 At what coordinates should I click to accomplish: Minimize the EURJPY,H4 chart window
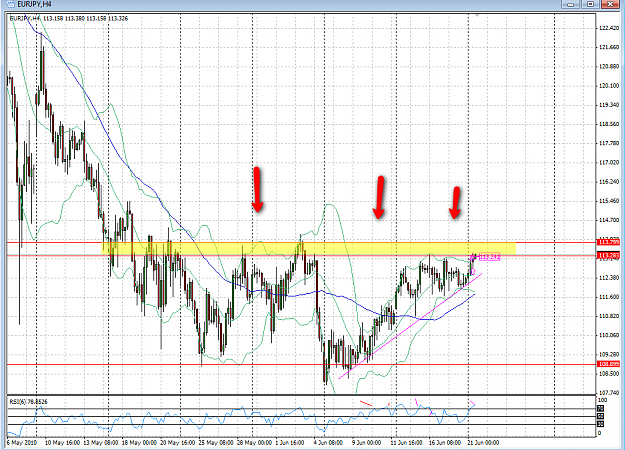[x=571, y=4]
